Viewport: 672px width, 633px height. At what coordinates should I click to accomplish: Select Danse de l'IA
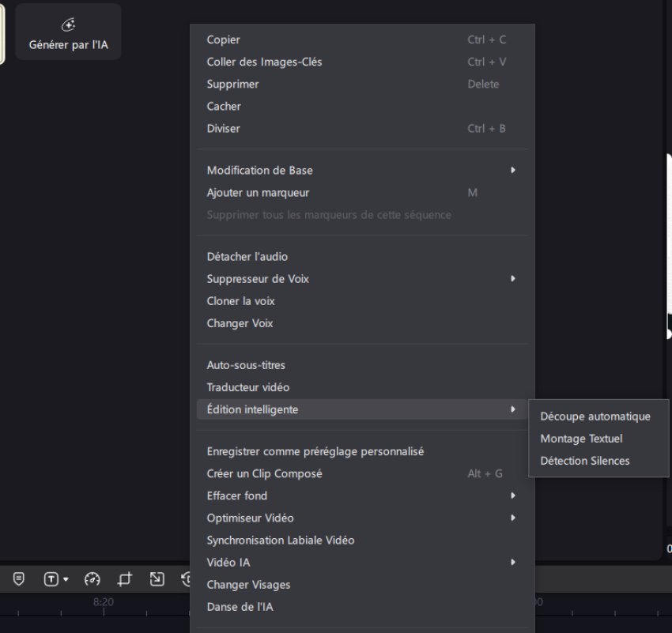pos(362,607)
